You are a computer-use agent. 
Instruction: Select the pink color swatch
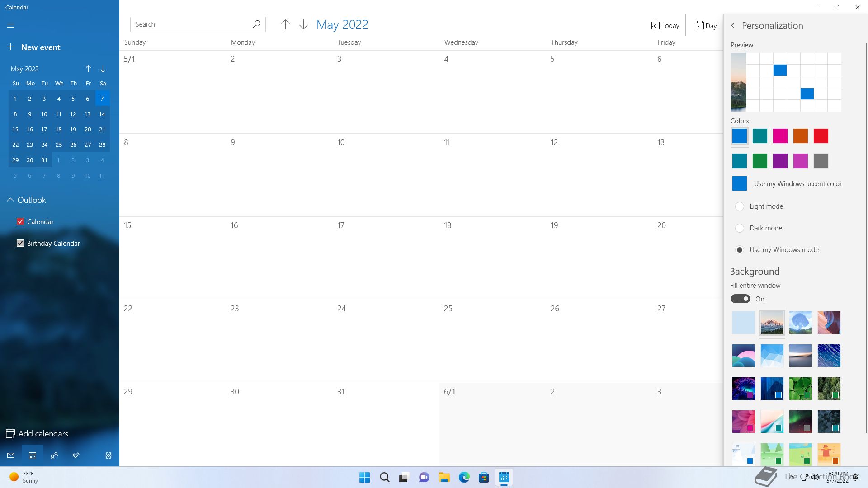click(780, 136)
